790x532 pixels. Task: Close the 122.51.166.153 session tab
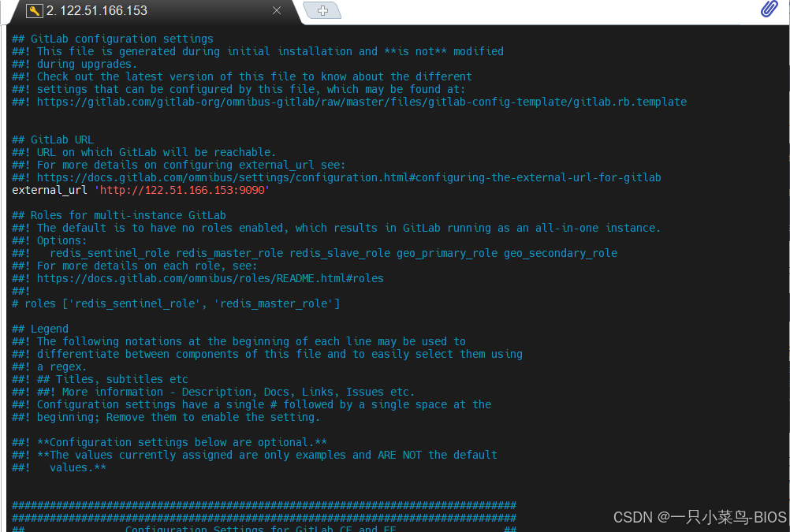[x=275, y=11]
